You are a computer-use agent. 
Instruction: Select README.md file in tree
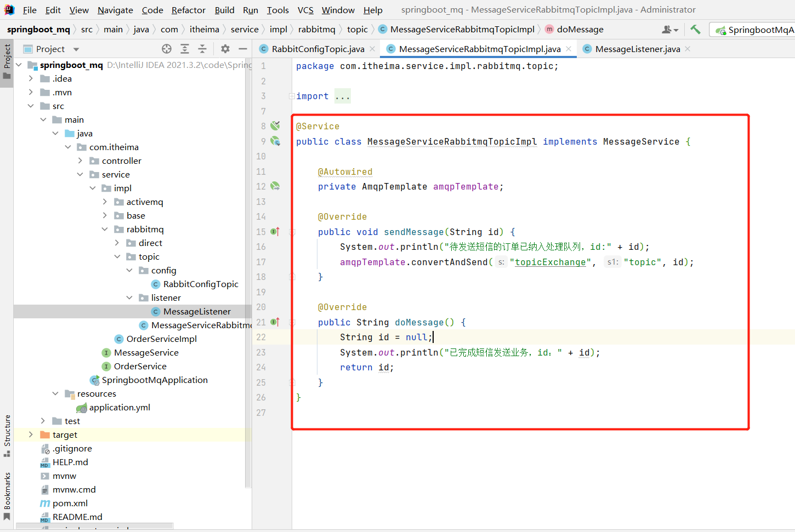pyautogui.click(x=77, y=517)
